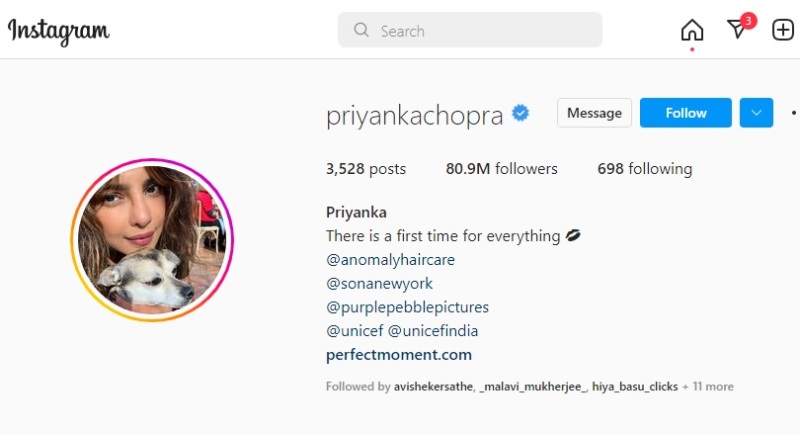
Task: Expand suggested accounts dropdown arrow
Action: pyautogui.click(x=756, y=113)
